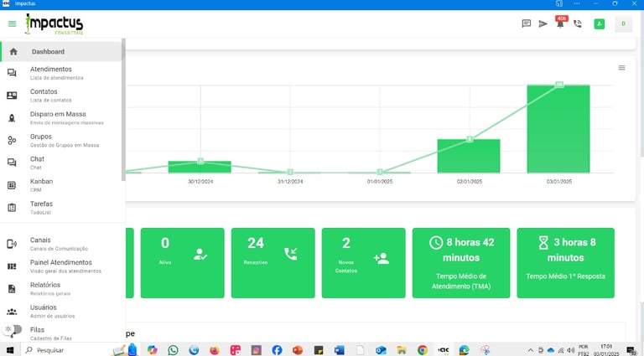Click the phone call icon in header
This screenshot has width=644, height=356.
point(578,23)
